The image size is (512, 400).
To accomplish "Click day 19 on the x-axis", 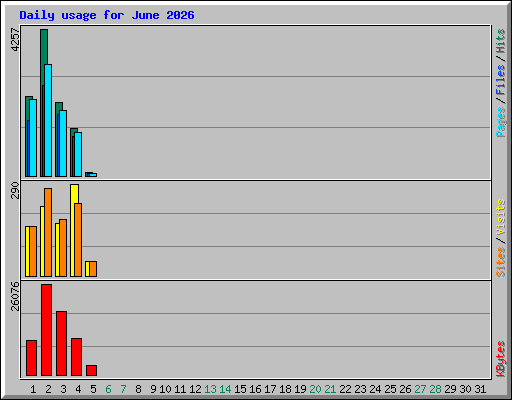I will point(300,389).
